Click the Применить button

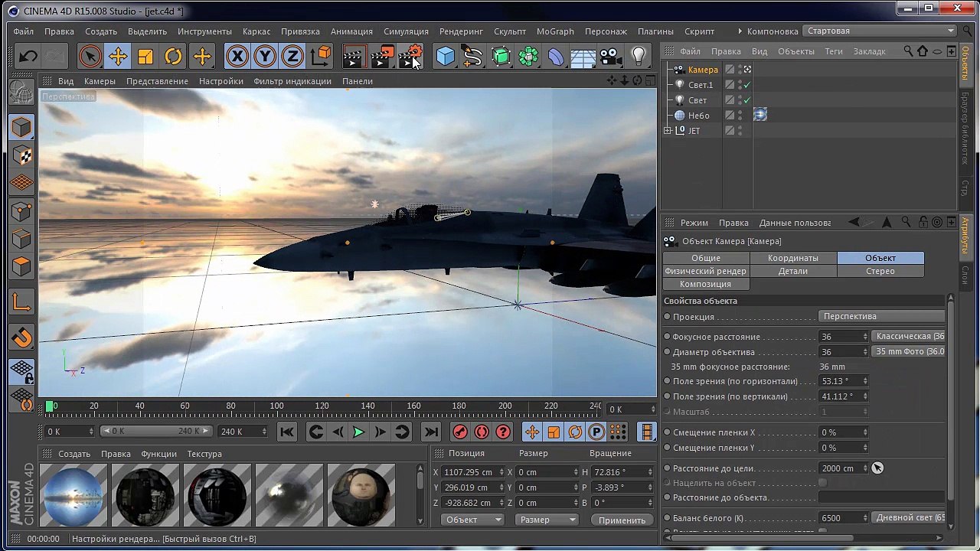pyautogui.click(x=622, y=520)
